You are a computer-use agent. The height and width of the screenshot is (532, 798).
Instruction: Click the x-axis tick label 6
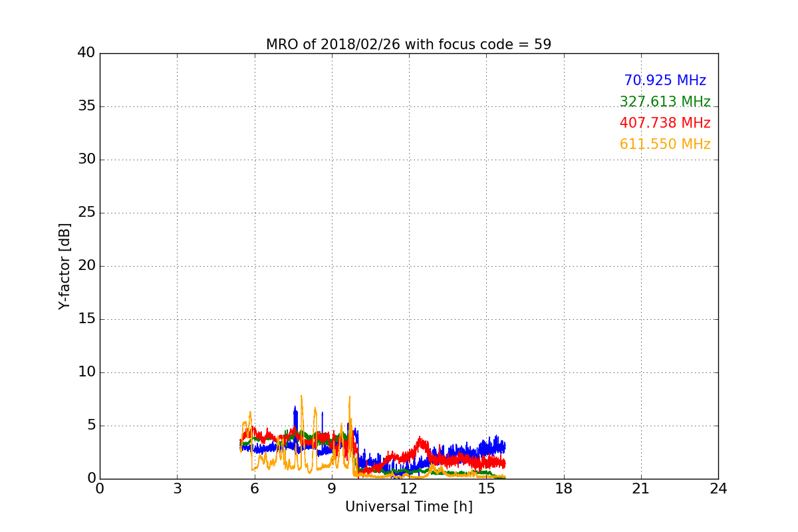tap(254, 489)
